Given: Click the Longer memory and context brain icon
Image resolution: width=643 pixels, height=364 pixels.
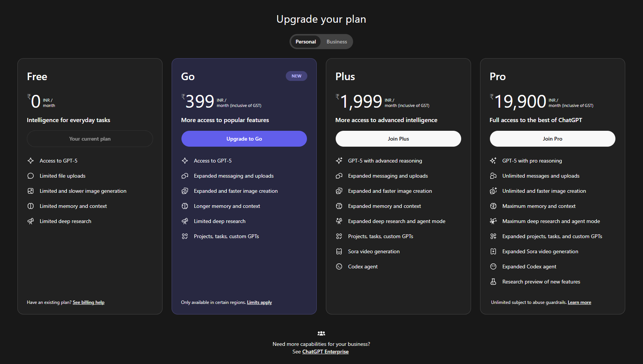Looking at the screenshot, I should [x=185, y=206].
